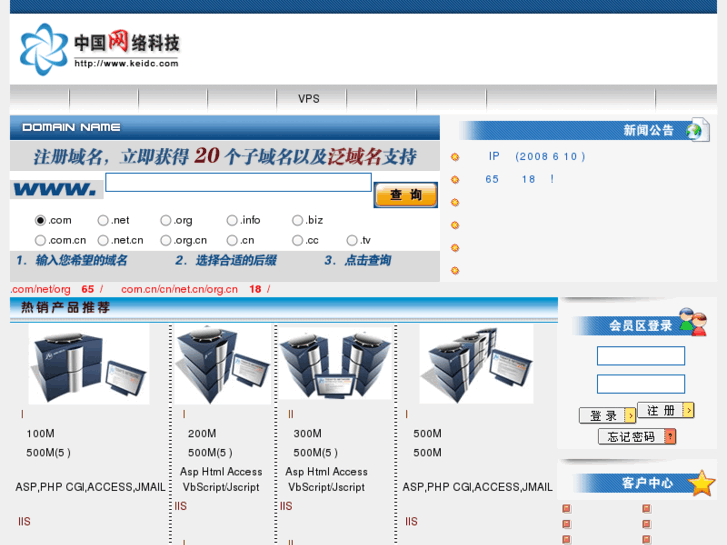
Task: Open the 300M hosting plan server image
Action: point(335,363)
